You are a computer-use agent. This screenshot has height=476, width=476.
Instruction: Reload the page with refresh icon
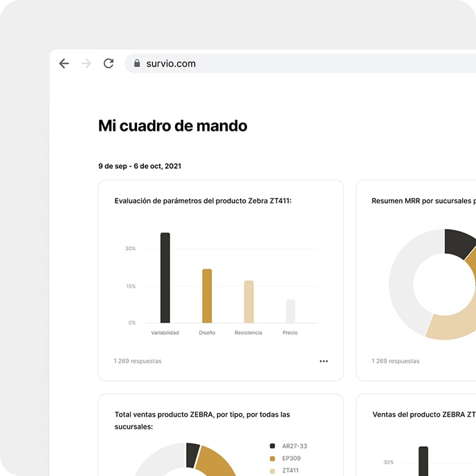pos(109,63)
